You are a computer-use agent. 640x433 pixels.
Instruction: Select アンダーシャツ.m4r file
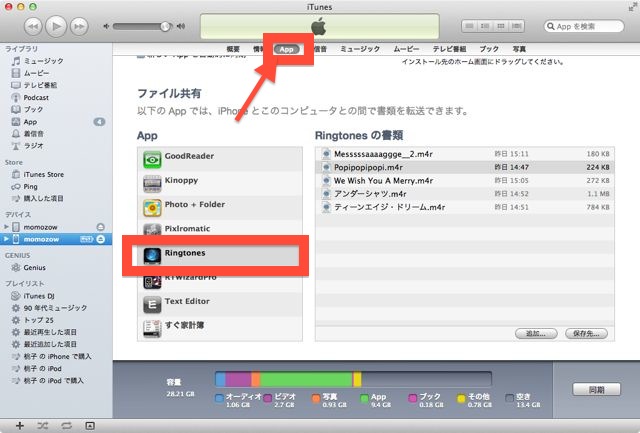pos(465,194)
